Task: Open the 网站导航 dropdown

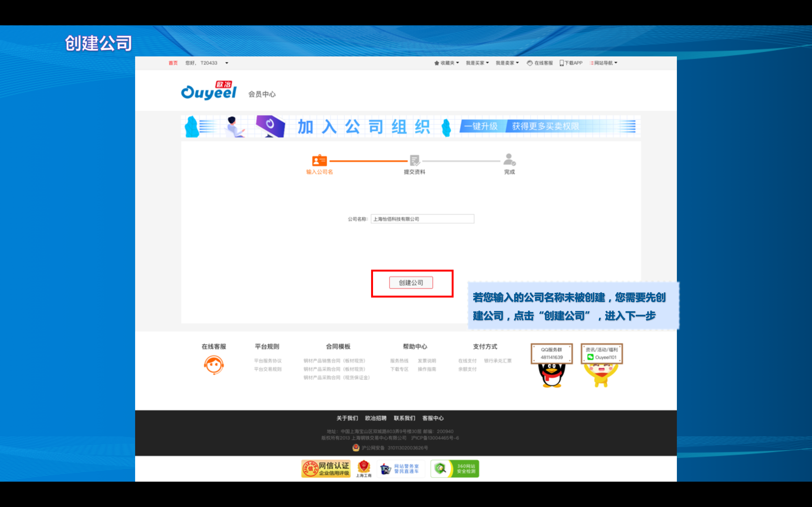Action: tap(604, 63)
